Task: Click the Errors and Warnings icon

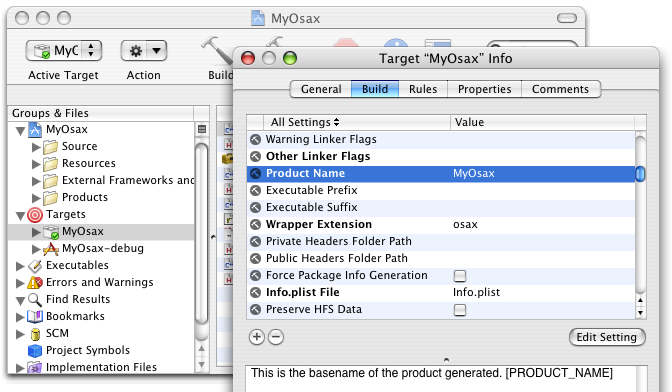Action: [35, 282]
